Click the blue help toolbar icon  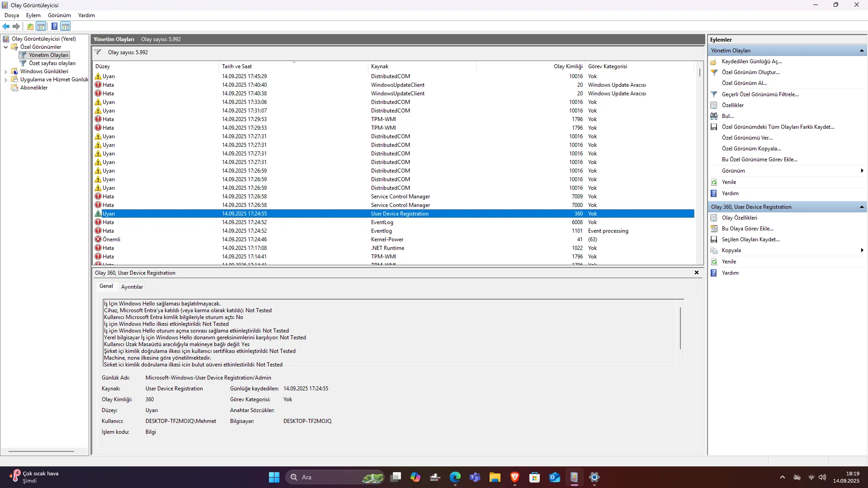[54, 26]
